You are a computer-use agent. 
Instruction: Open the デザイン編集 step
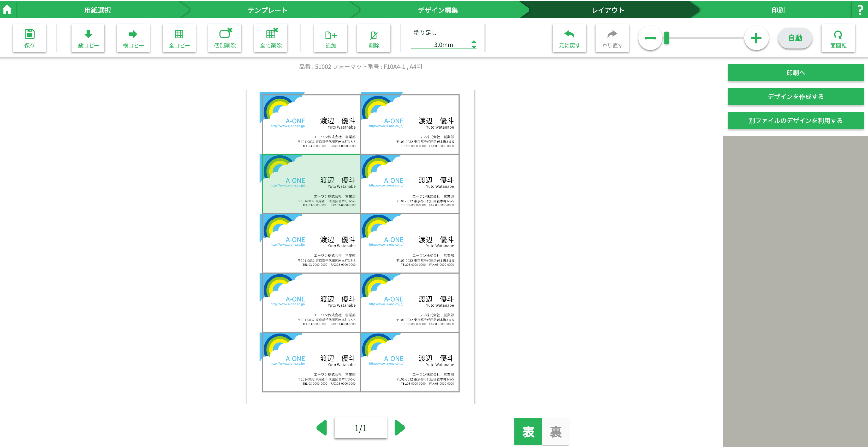(x=438, y=10)
